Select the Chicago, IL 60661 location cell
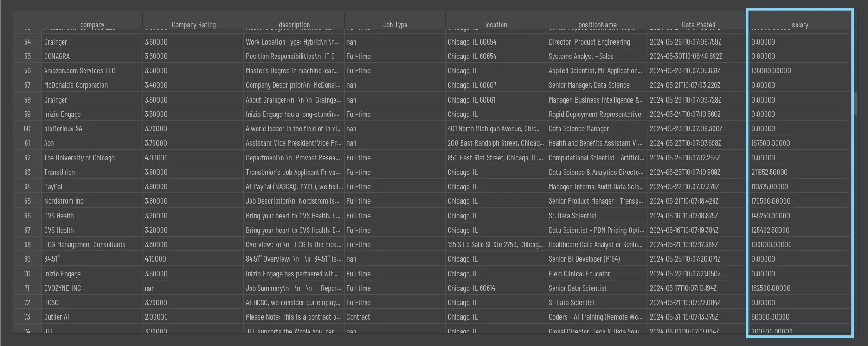 click(x=496, y=100)
